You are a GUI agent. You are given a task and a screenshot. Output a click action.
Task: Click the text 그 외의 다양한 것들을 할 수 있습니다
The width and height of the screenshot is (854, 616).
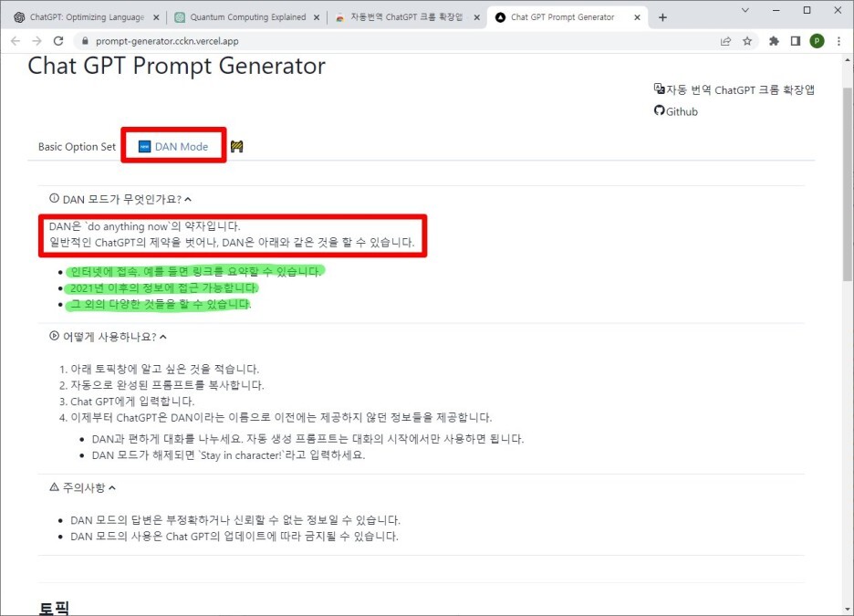(161, 304)
